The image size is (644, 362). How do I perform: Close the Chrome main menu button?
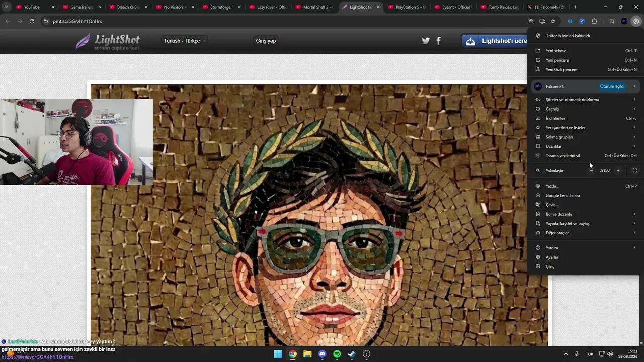[x=636, y=21]
